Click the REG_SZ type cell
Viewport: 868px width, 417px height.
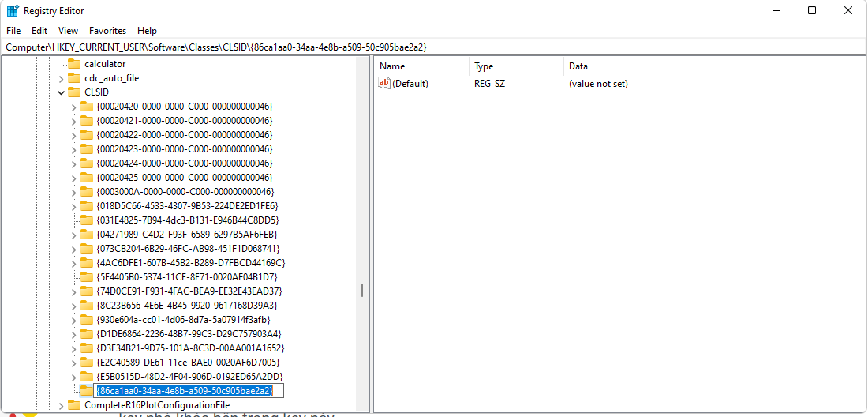[x=489, y=84]
